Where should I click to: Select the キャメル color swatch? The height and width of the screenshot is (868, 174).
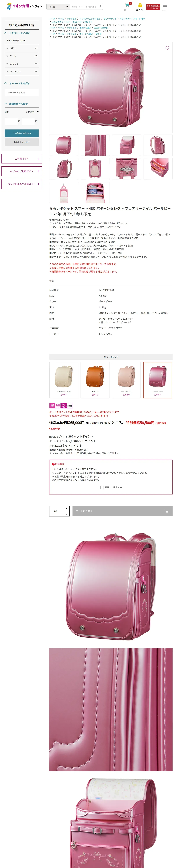tap(95, 380)
